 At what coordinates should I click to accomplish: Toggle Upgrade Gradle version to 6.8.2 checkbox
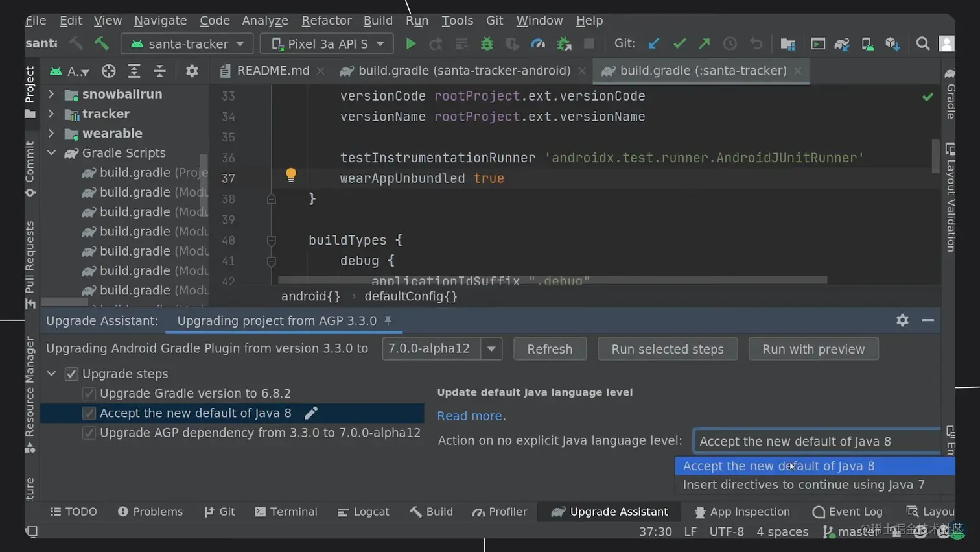89,393
